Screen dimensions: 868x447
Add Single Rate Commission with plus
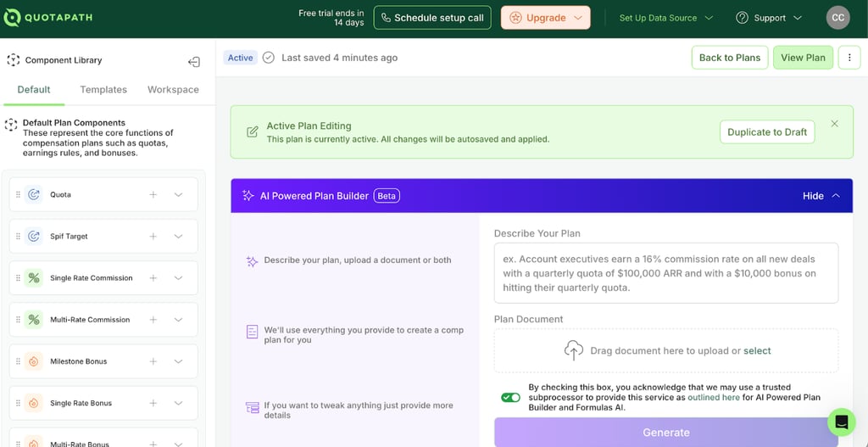point(153,278)
